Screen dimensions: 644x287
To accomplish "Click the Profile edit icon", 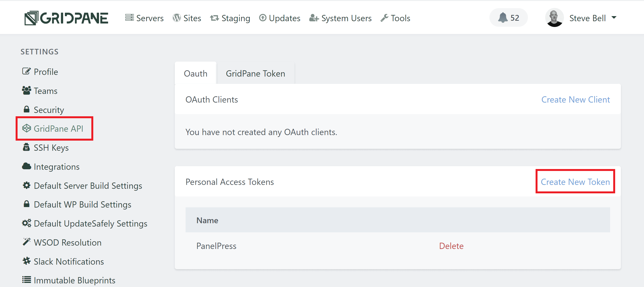I will 26,71.
